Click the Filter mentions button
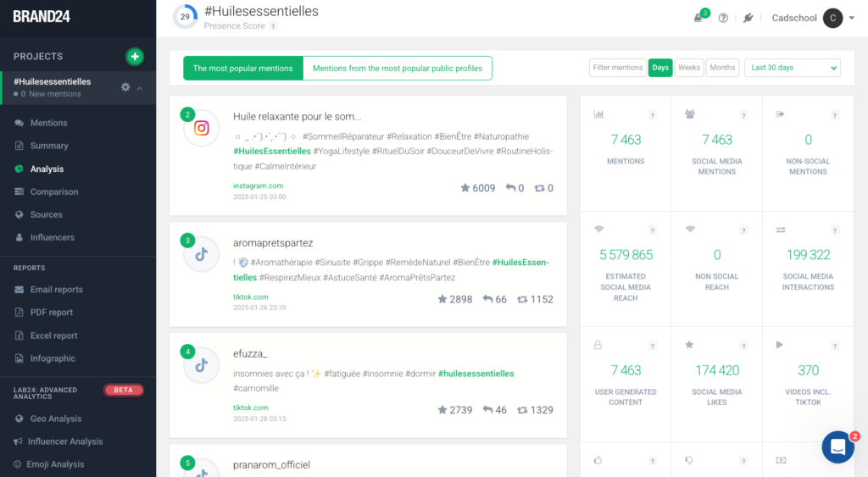 (x=618, y=68)
